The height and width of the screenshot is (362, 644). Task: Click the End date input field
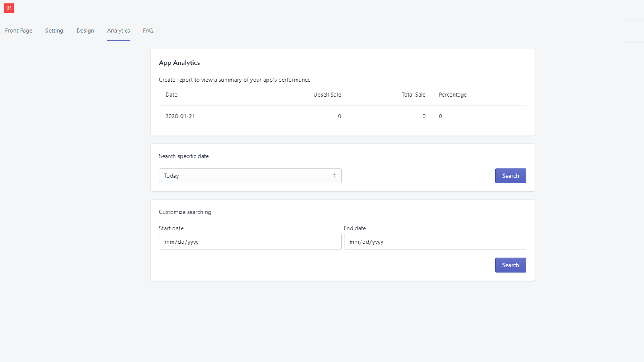coord(435,242)
